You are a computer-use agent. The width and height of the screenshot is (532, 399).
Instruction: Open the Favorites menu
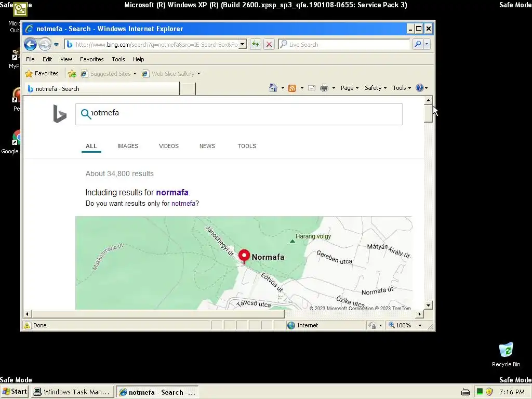91,59
